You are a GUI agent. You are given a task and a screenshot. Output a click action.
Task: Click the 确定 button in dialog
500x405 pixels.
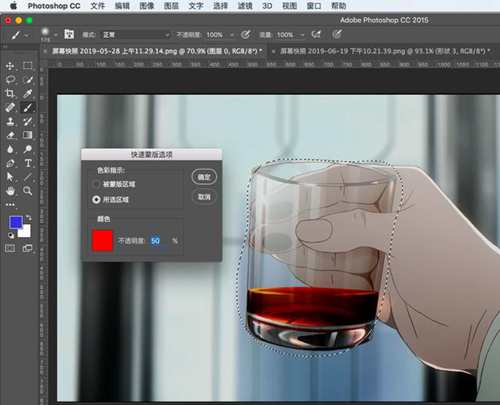click(204, 177)
